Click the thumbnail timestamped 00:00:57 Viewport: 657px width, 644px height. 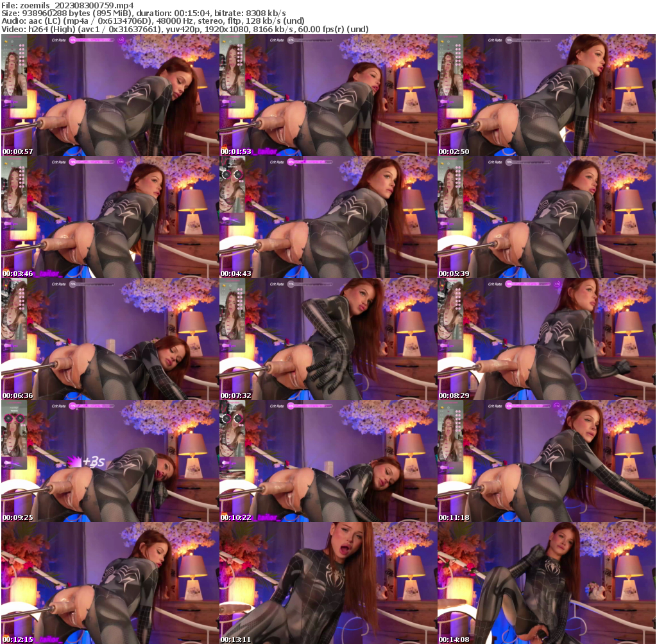point(109,96)
